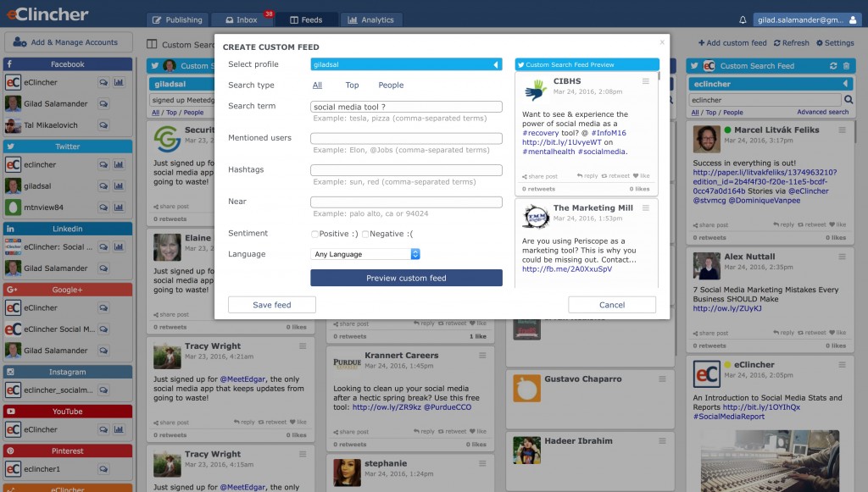Open the ow.ly/ZUyKJ link in Alex Nuttall post

pyautogui.click(x=727, y=308)
